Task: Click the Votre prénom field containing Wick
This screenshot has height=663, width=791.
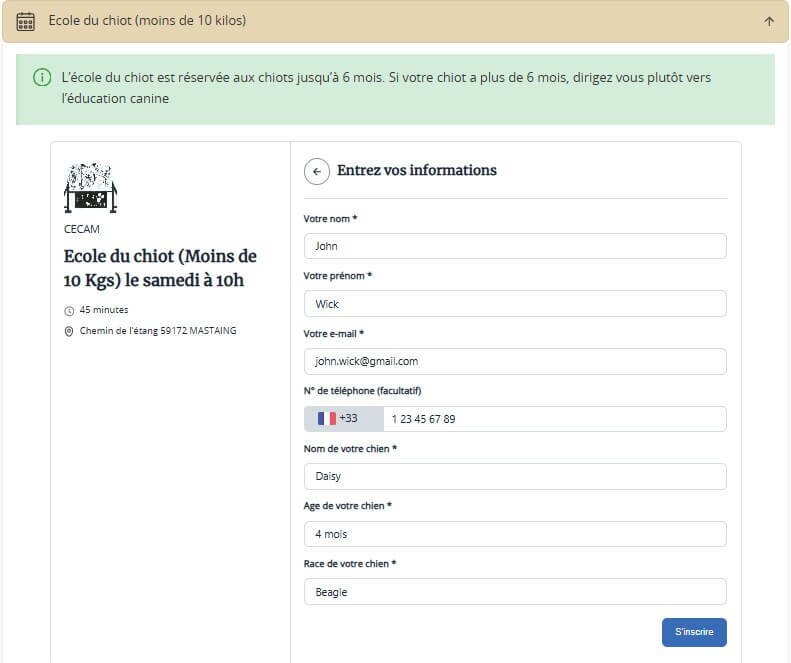Action: [x=514, y=304]
